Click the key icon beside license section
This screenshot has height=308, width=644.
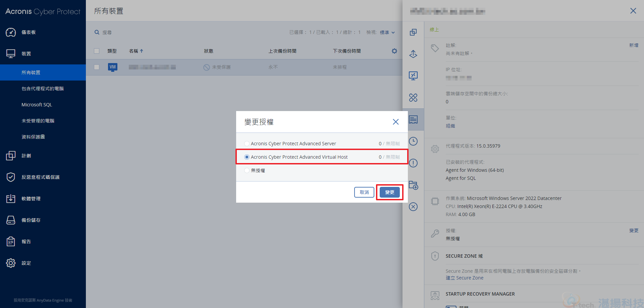pyautogui.click(x=435, y=234)
